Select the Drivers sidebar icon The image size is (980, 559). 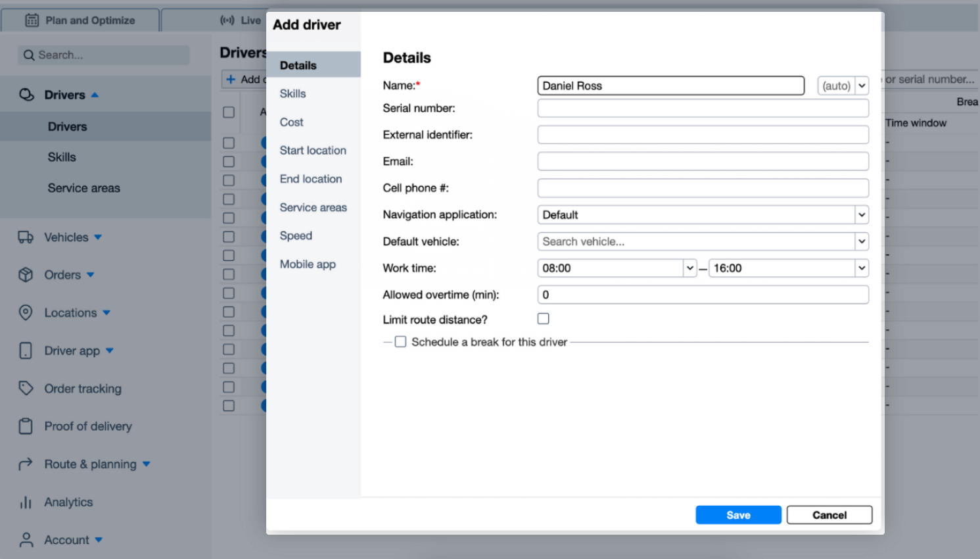click(25, 95)
